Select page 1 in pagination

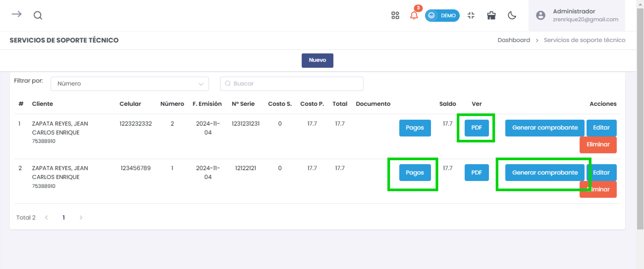64,218
